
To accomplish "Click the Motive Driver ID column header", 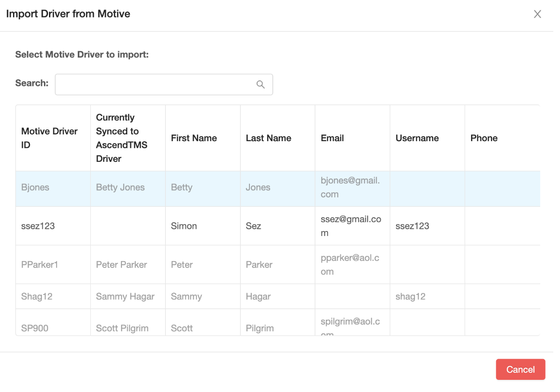I will (53, 138).
